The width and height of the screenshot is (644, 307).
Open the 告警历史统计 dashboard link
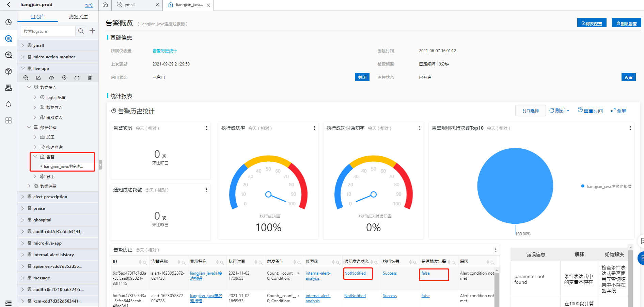click(165, 51)
